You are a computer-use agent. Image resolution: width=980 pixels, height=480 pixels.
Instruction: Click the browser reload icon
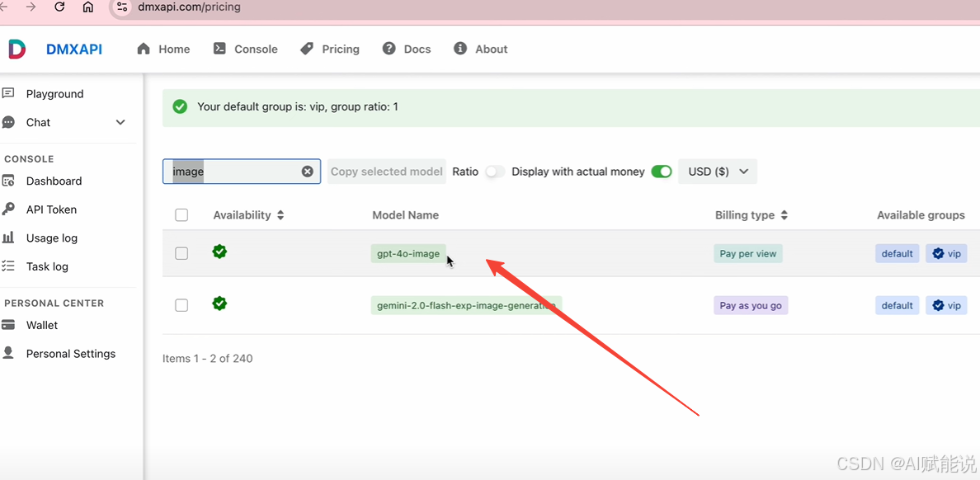[x=60, y=7]
